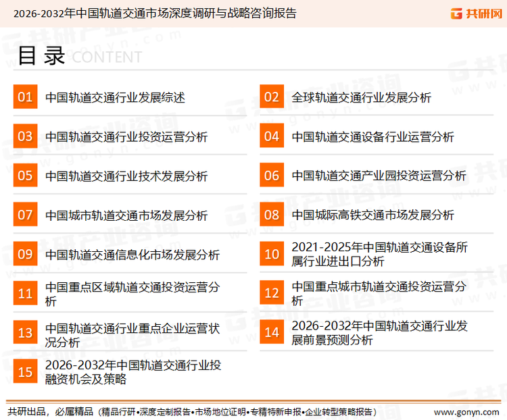Open the www.gonyn.com link in footer
The height and width of the screenshot is (420, 507).
[466, 412]
